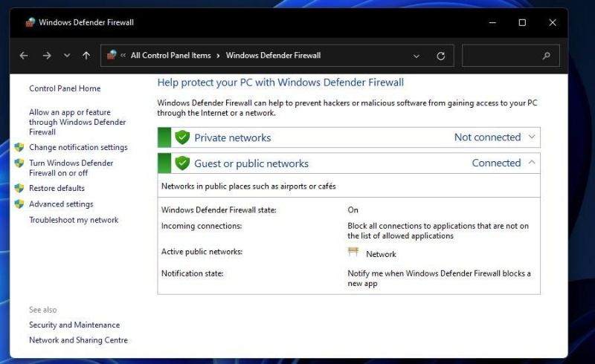Click the green shield beside Guest or public networks

[x=182, y=163]
